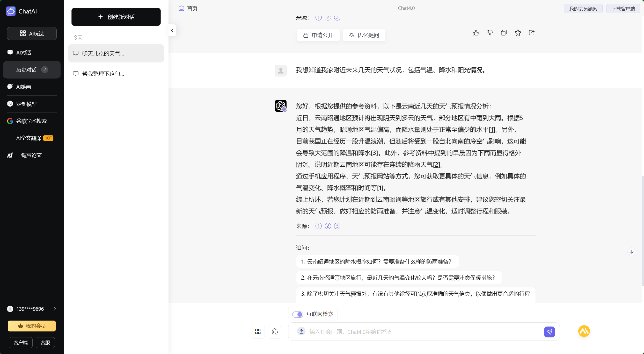The image size is (644, 354).
Task: Disable the 互联网检索 toggle
Action: click(x=298, y=314)
